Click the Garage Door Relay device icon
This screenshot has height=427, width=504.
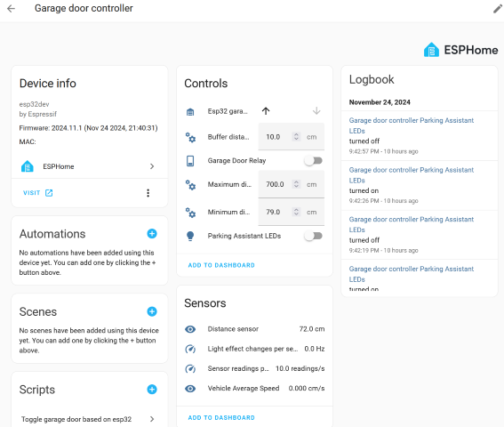click(190, 160)
